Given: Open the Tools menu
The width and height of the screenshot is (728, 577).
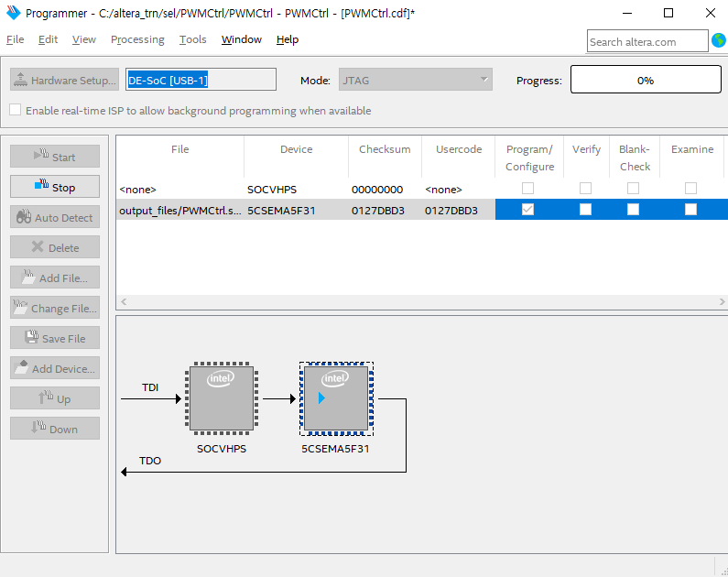Looking at the screenshot, I should point(192,39).
